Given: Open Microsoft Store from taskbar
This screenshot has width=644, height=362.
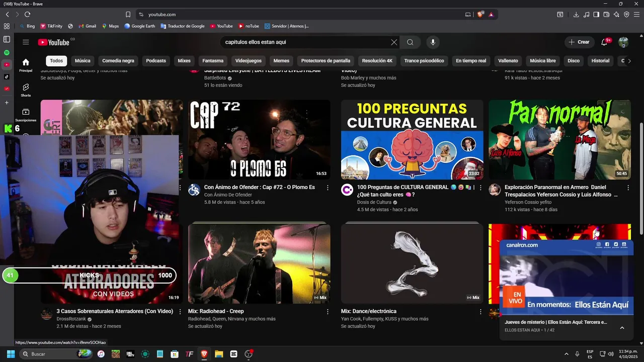Looking at the screenshot, I should tap(175, 354).
